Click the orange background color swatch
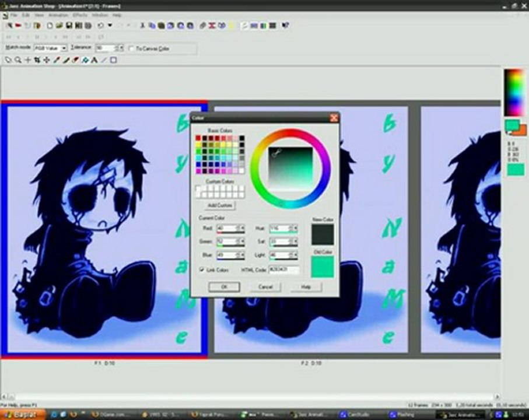 [x=523, y=131]
